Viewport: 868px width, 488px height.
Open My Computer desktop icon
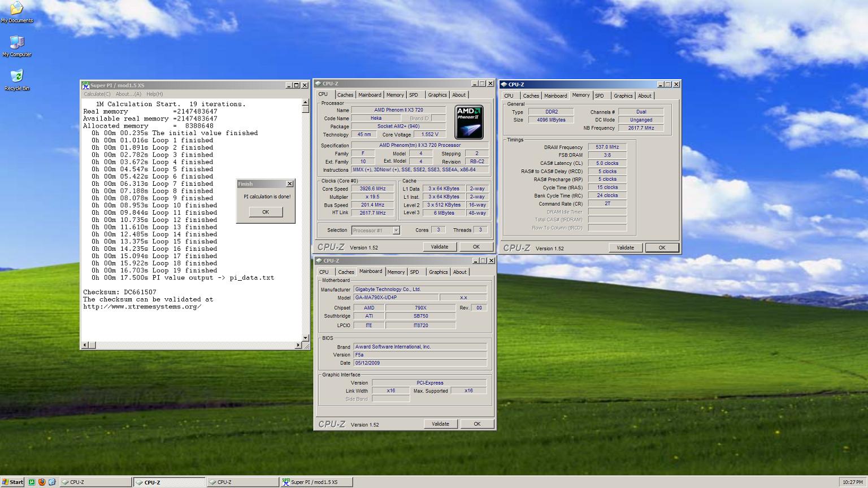point(17,46)
